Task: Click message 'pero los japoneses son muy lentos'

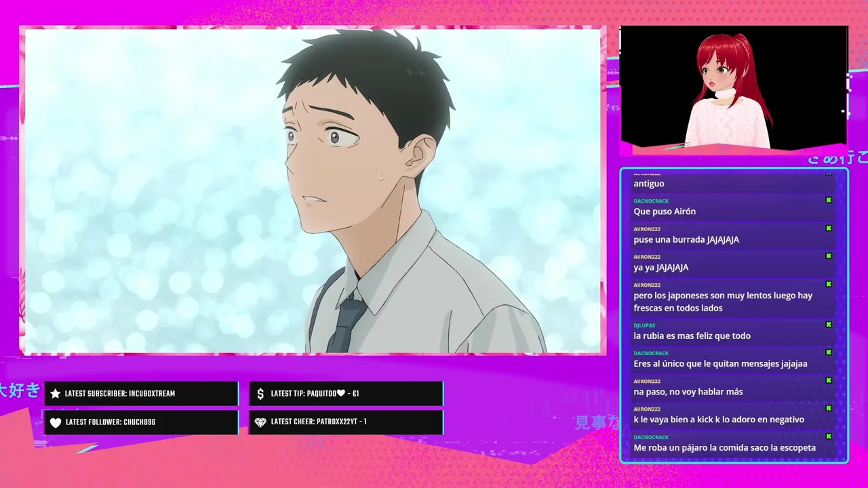Action: (723, 302)
